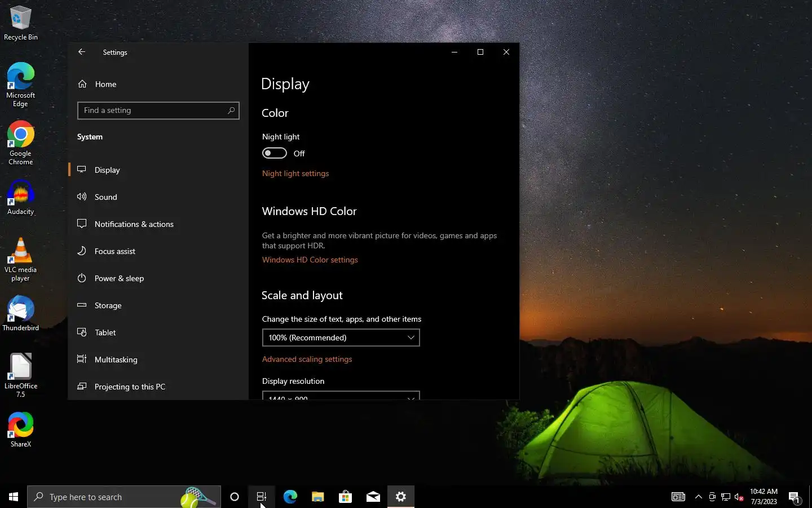Image resolution: width=812 pixels, height=508 pixels.
Task: Open Advanced scaling settings link
Action: pyautogui.click(x=307, y=359)
